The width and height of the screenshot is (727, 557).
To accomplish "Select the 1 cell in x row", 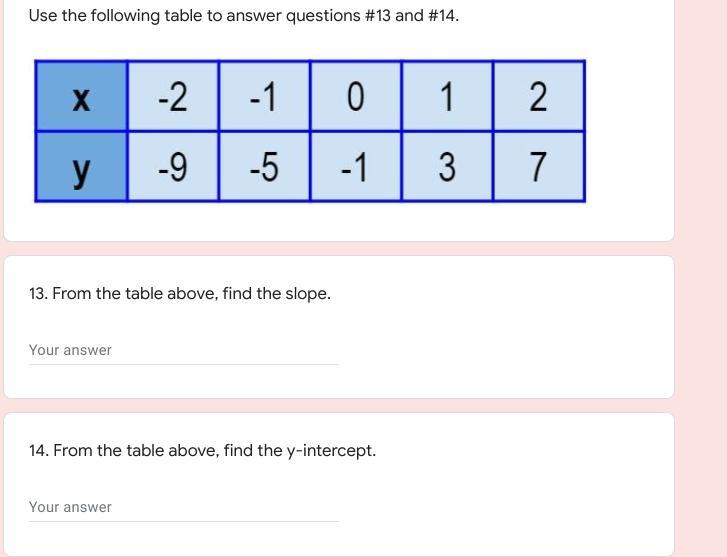I will click(447, 97).
